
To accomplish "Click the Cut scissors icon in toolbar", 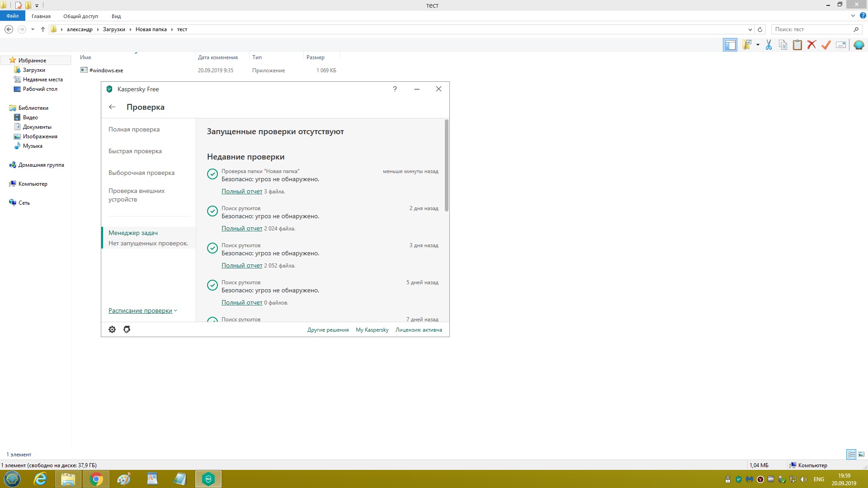I will [x=769, y=45].
